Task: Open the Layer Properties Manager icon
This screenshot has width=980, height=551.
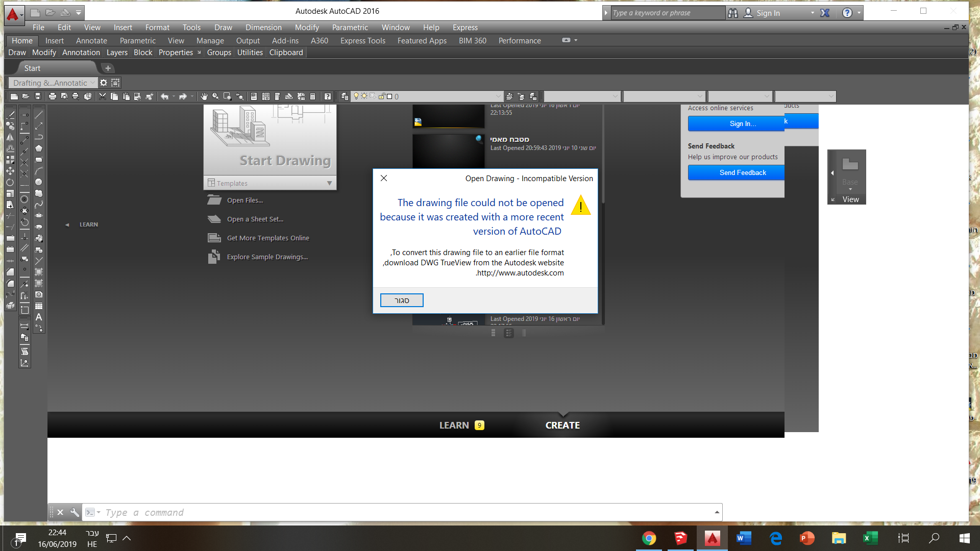Action: (345, 96)
